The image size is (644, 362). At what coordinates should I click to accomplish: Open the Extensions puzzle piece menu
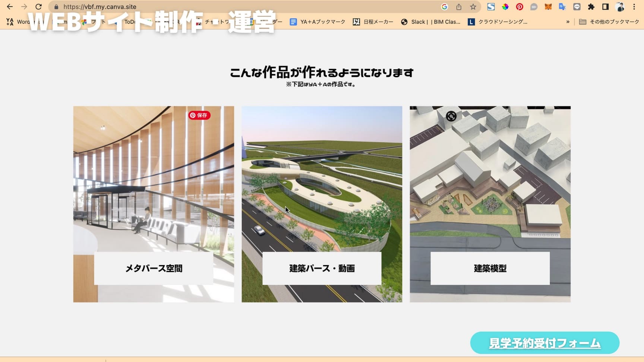(x=591, y=7)
